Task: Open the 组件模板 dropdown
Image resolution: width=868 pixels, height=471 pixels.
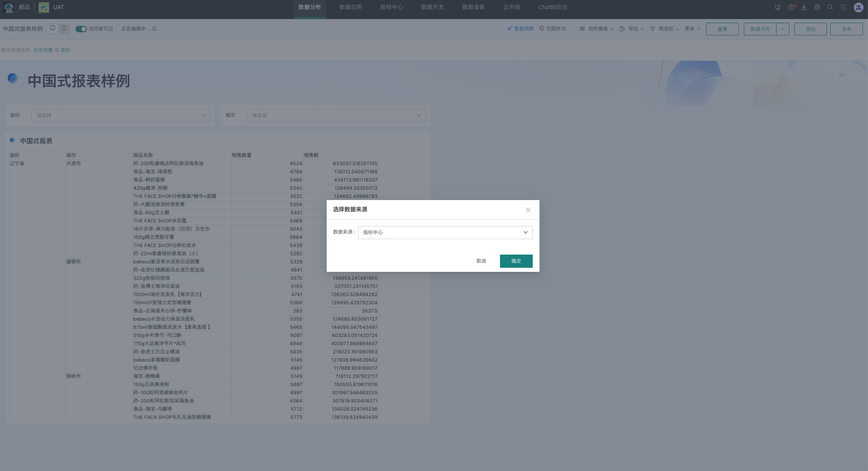Action: coord(597,29)
